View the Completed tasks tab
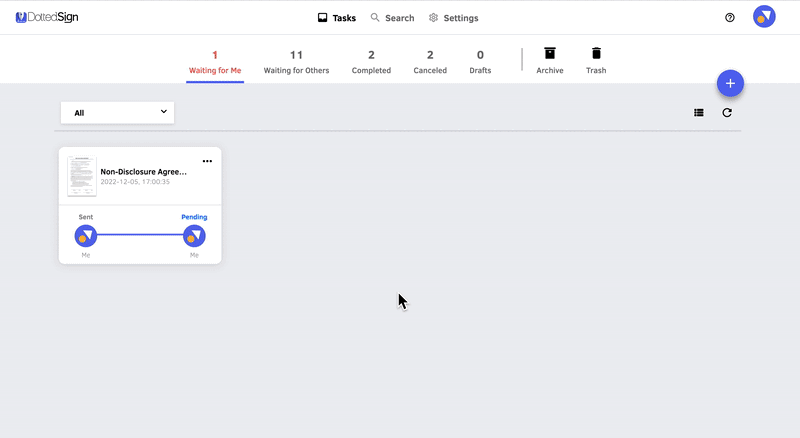 click(x=371, y=62)
